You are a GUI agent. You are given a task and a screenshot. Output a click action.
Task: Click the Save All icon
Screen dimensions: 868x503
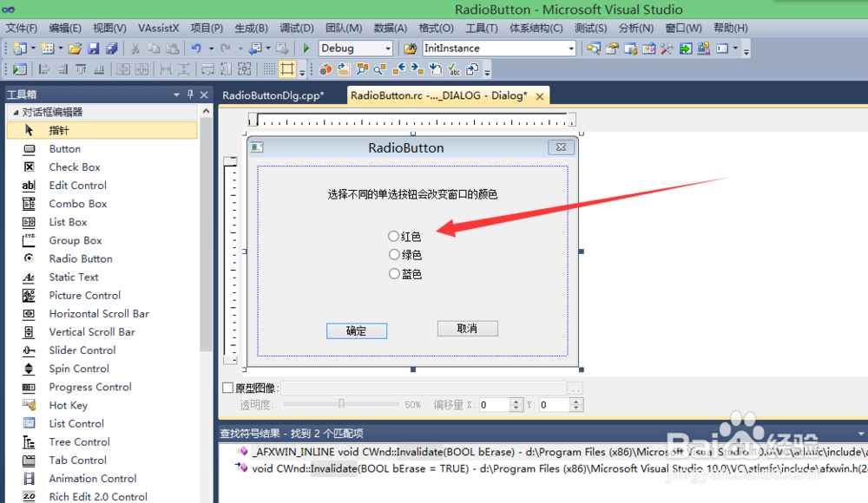(112, 49)
